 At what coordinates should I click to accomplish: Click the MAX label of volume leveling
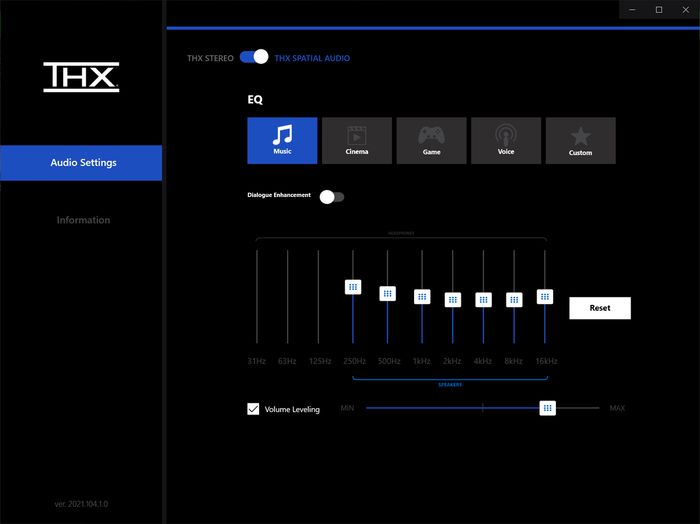(x=617, y=408)
